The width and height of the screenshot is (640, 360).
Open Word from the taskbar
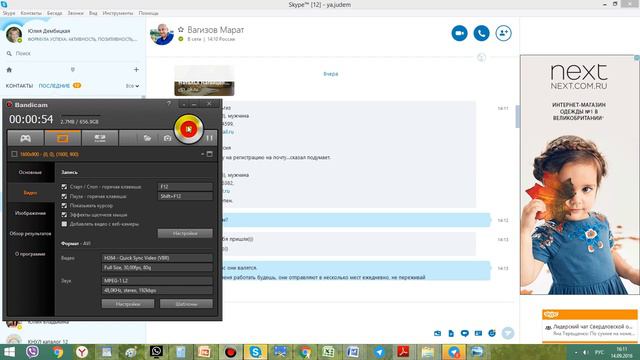point(353,352)
